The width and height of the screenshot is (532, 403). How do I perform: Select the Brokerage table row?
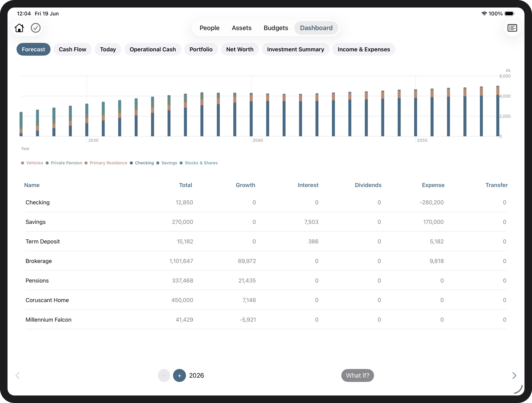(x=266, y=261)
